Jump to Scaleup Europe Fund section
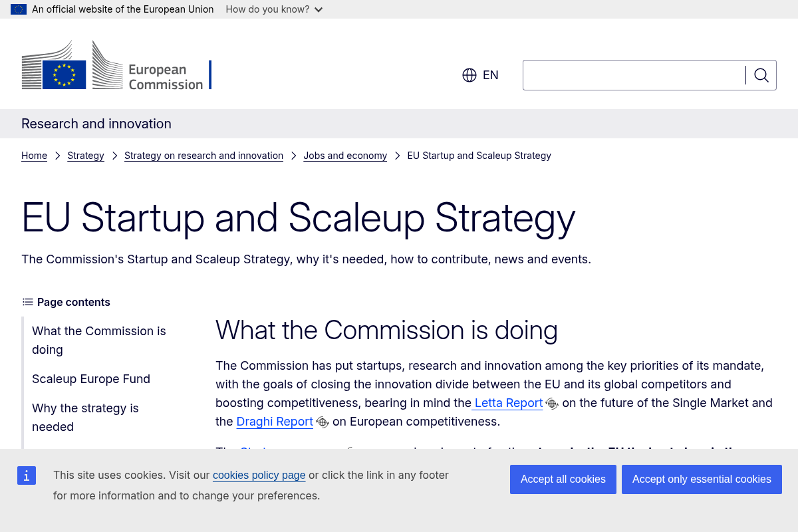 91,379
